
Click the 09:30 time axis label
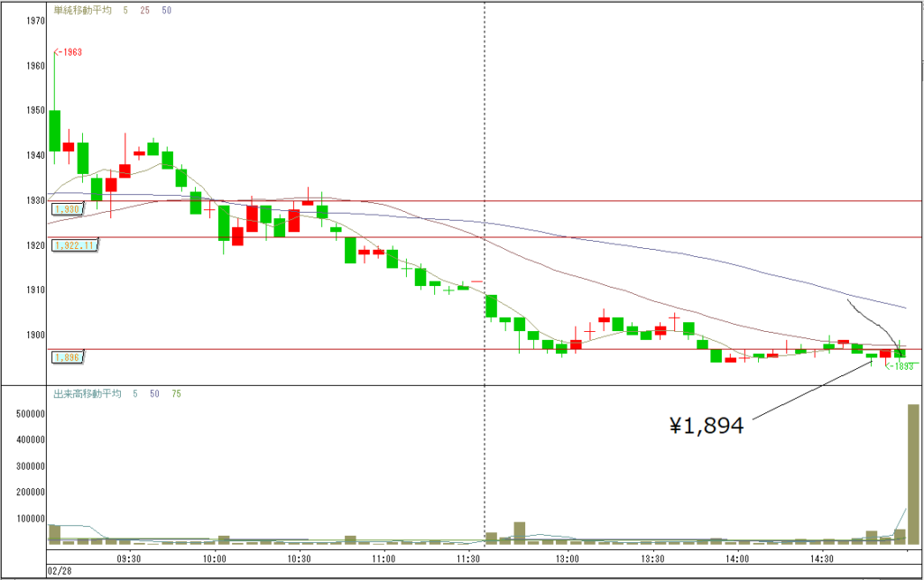[x=128, y=558]
